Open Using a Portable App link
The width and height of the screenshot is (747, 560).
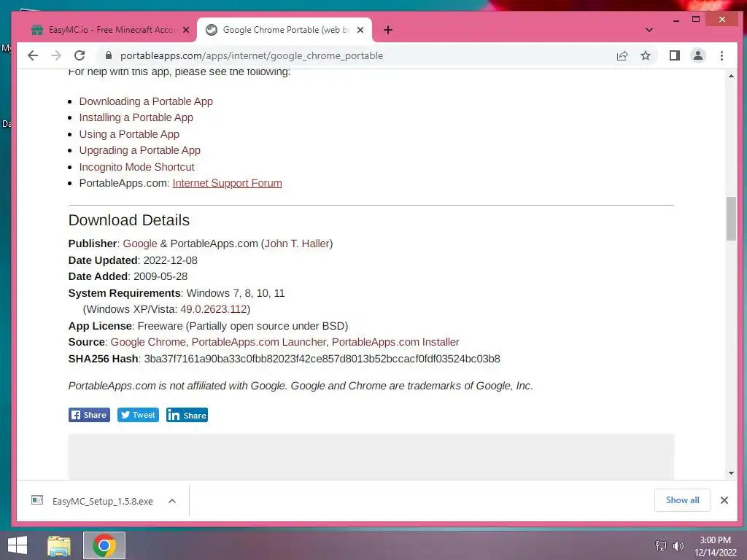click(129, 134)
